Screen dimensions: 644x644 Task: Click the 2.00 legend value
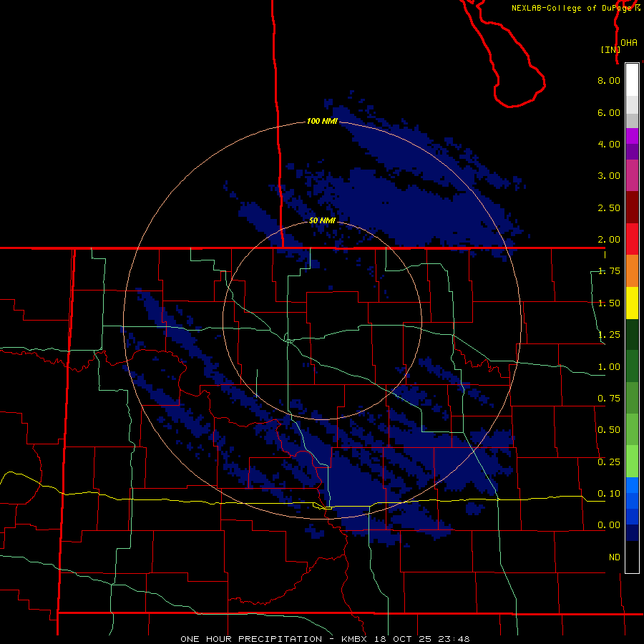(609, 240)
